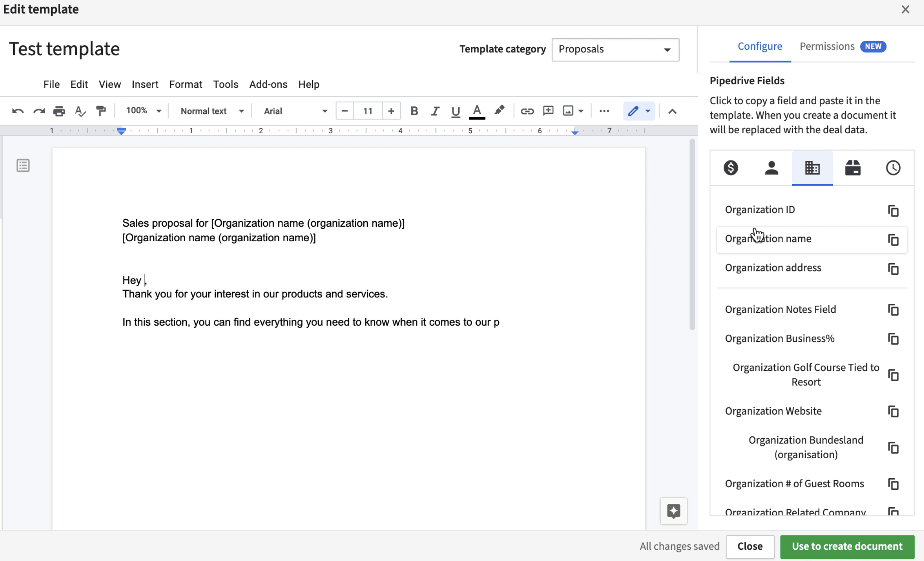Copy the Organization Website field
The height and width of the screenshot is (561, 924).
point(893,412)
